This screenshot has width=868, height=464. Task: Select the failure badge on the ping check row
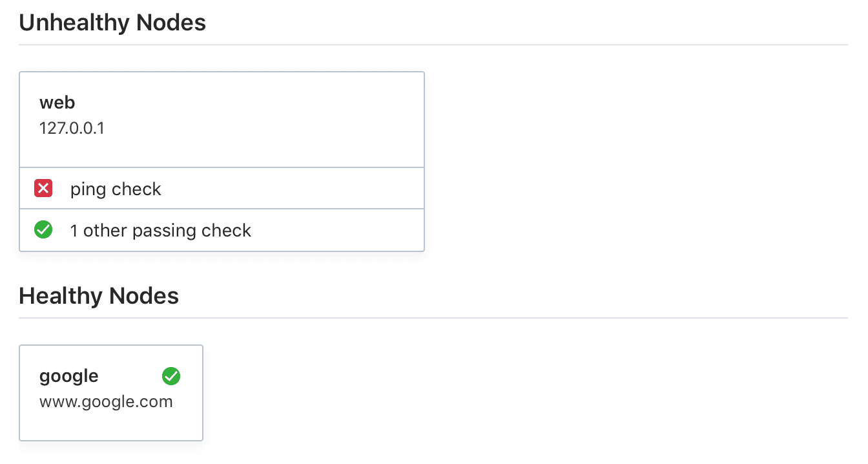pos(43,188)
